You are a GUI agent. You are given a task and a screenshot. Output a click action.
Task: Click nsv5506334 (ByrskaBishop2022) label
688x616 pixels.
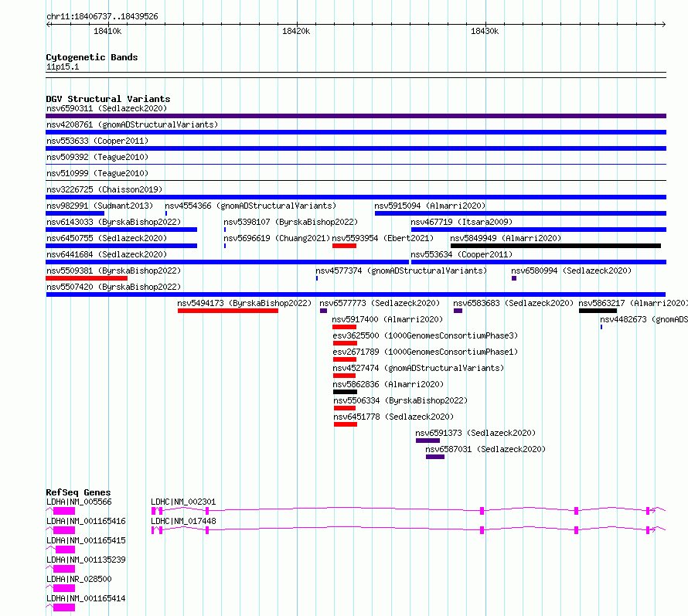[400, 400]
